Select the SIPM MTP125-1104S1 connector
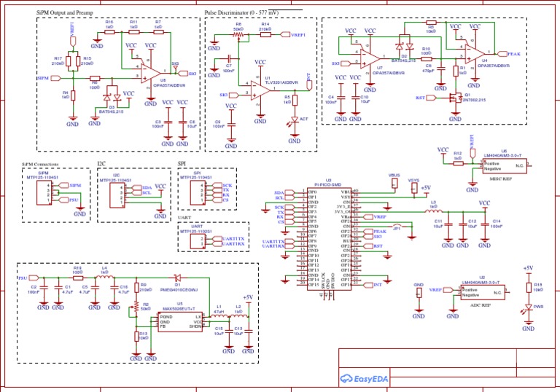 click(44, 192)
